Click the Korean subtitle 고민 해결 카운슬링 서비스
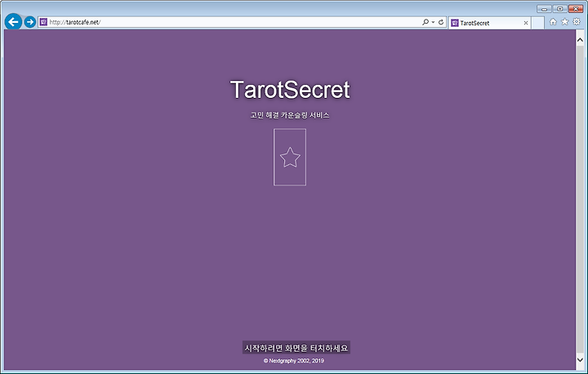Screen dimensions: 588x374 [x=290, y=115]
